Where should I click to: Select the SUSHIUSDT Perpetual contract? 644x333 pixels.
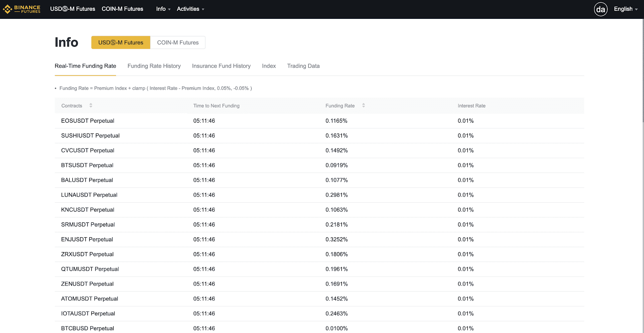tap(90, 136)
